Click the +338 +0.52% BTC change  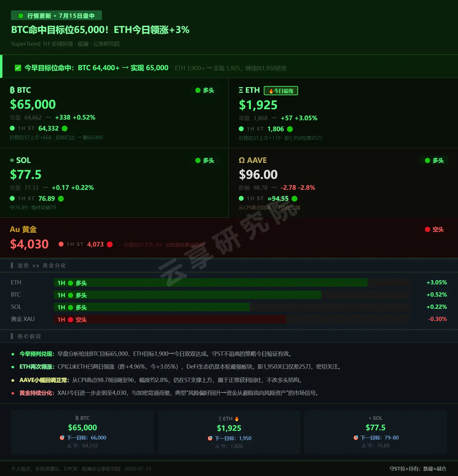[x=75, y=117]
